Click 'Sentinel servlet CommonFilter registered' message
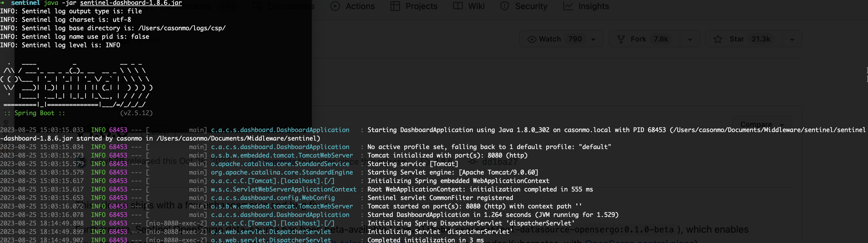This screenshot has height=243, width=868. [440, 198]
